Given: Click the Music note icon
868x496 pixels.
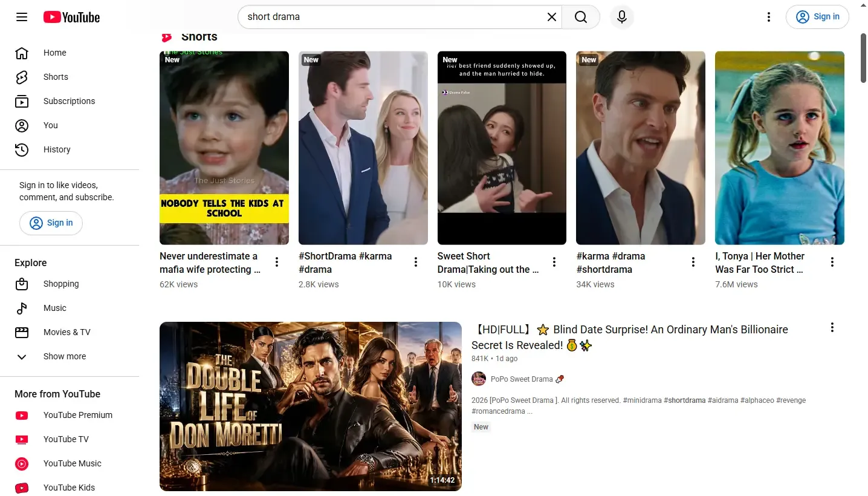Looking at the screenshot, I should click(x=22, y=308).
